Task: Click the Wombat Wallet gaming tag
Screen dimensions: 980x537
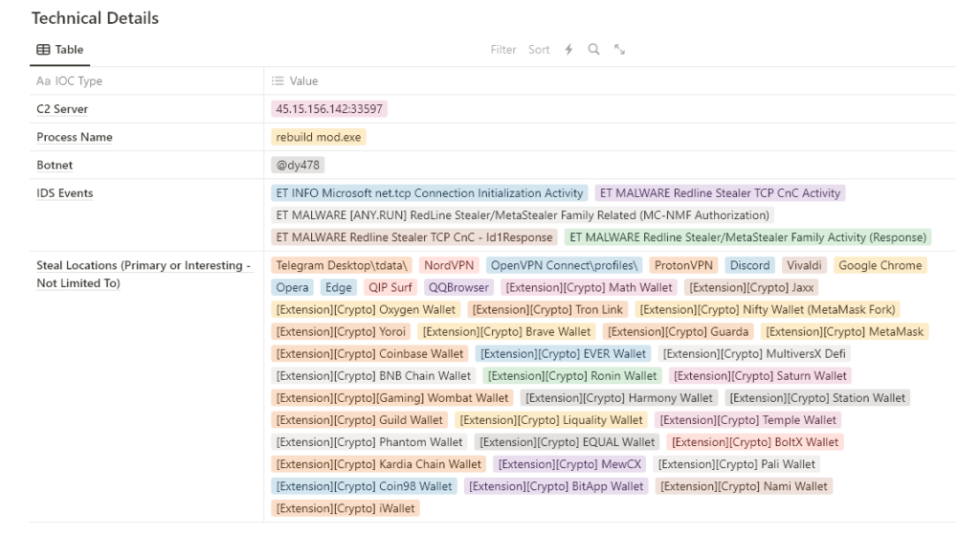Action: point(392,397)
